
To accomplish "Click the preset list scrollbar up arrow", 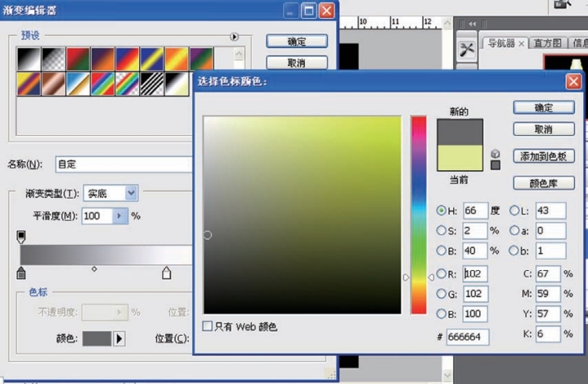I will click(x=239, y=54).
